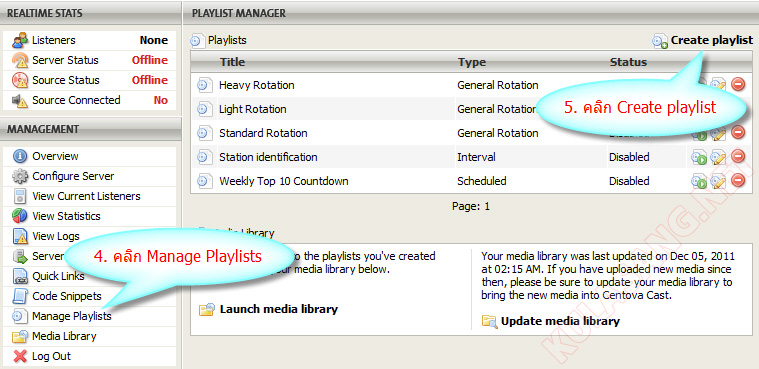The height and width of the screenshot is (369, 759).
Task: Click the MANAGEMENT panel heading
Action: click(x=43, y=129)
